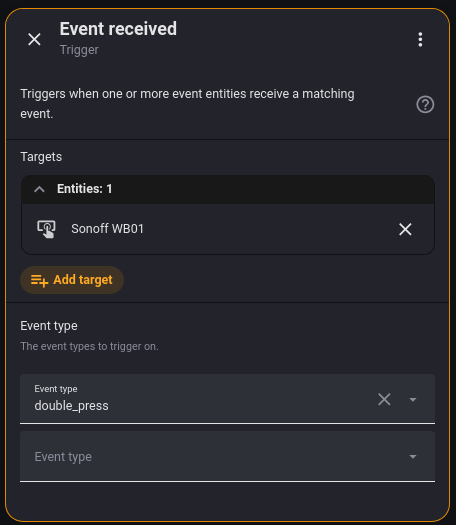Close the Event received trigger dialog
This screenshot has height=525, width=456.
pyautogui.click(x=34, y=39)
